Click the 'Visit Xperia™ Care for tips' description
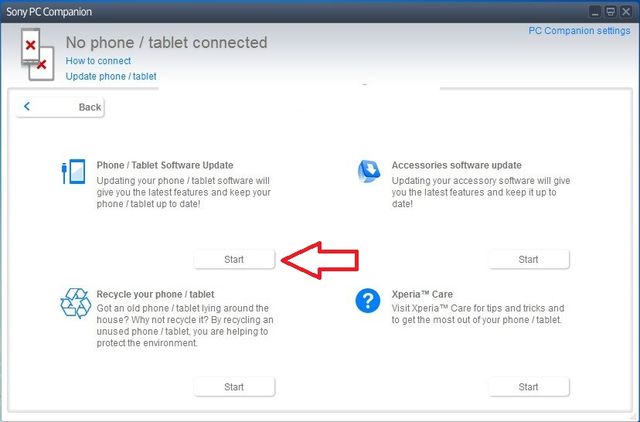 (x=478, y=314)
